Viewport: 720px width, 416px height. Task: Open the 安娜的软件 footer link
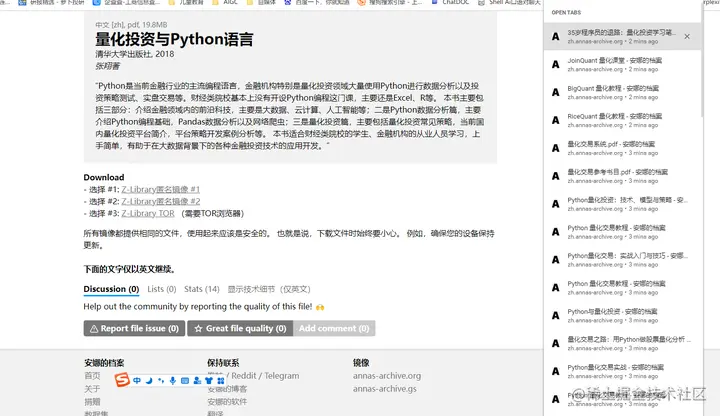[x=227, y=402]
